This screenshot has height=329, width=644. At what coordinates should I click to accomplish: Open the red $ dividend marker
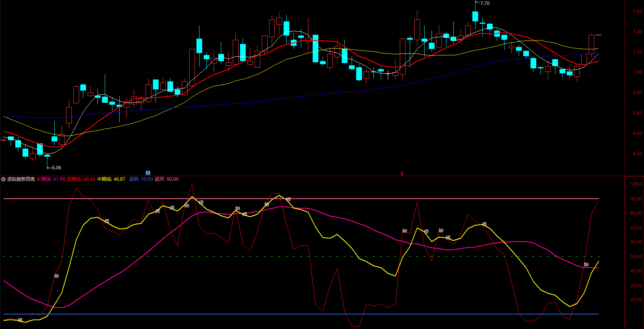click(x=402, y=173)
